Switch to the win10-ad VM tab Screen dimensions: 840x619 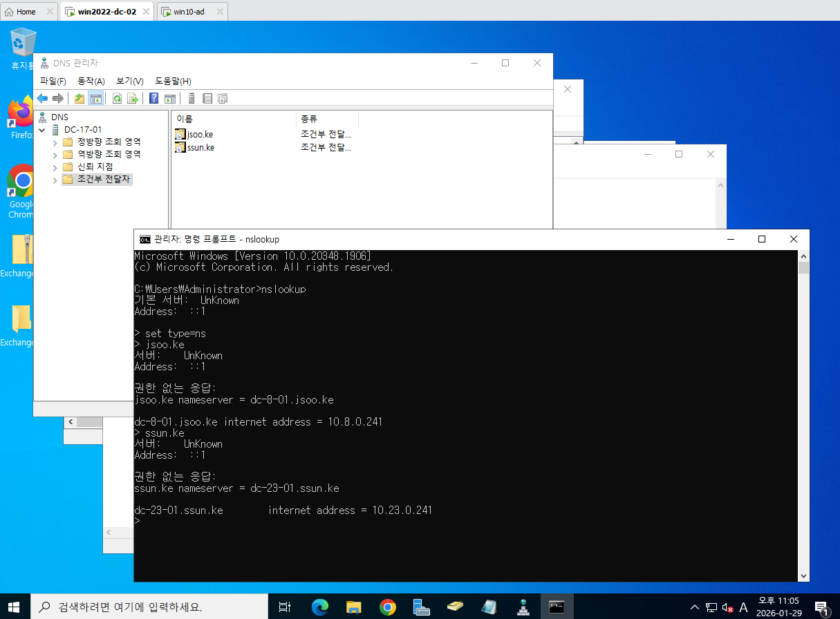coord(189,12)
